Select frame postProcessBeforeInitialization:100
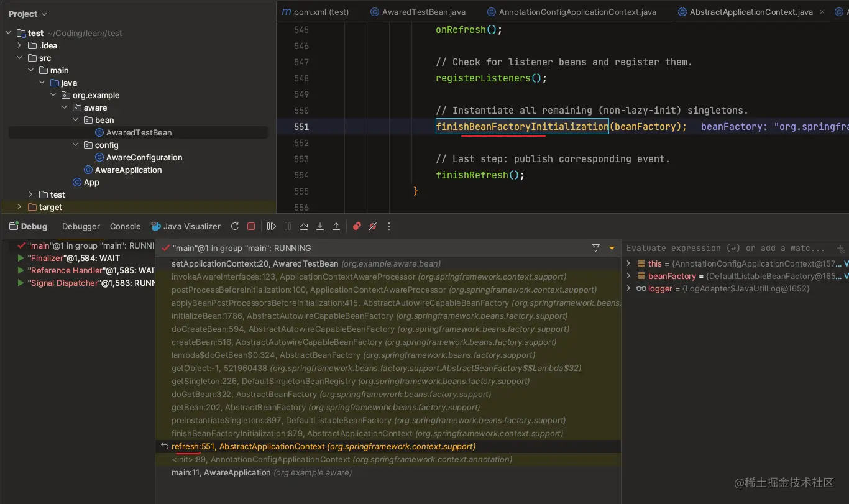This screenshot has width=849, height=504. (x=388, y=290)
